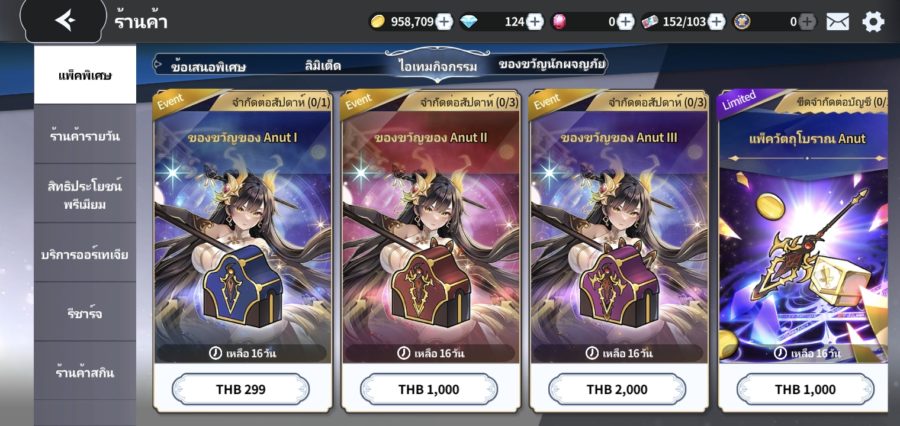900x426 pixels.
Task: Switch to the ลิมิเต็ด tab
Action: [323, 65]
